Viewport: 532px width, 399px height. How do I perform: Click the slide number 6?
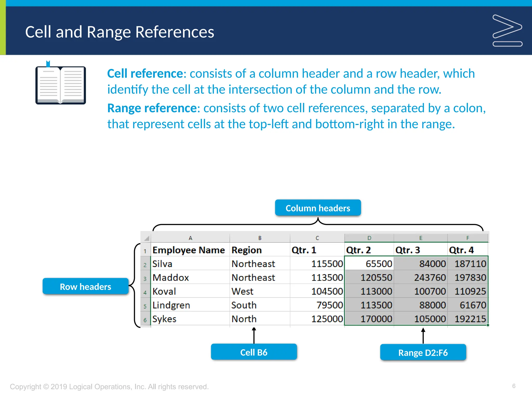(514, 386)
